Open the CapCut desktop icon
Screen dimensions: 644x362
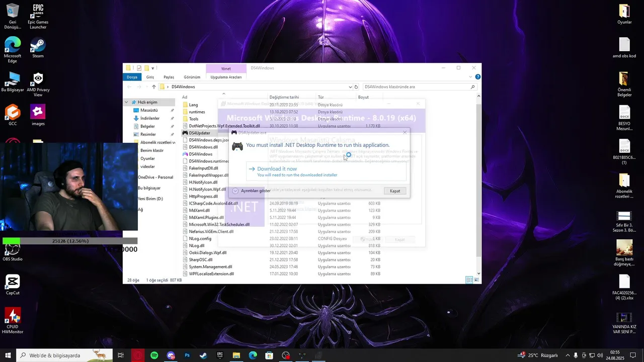[x=13, y=285]
